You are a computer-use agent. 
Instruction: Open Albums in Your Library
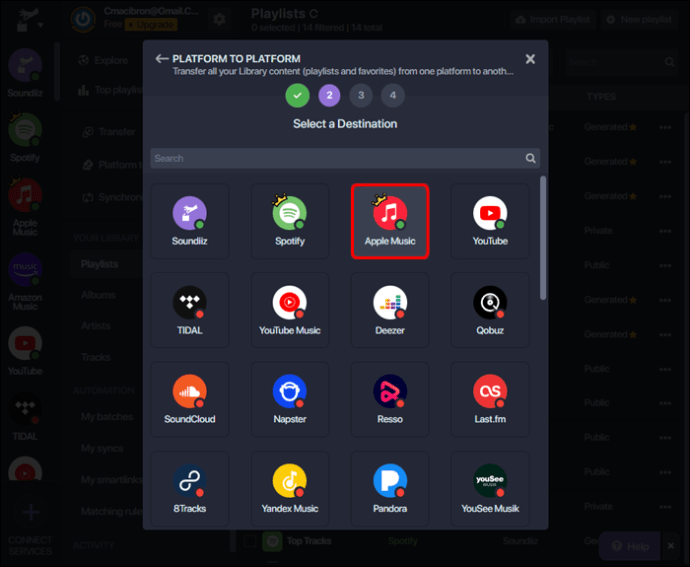(98, 295)
